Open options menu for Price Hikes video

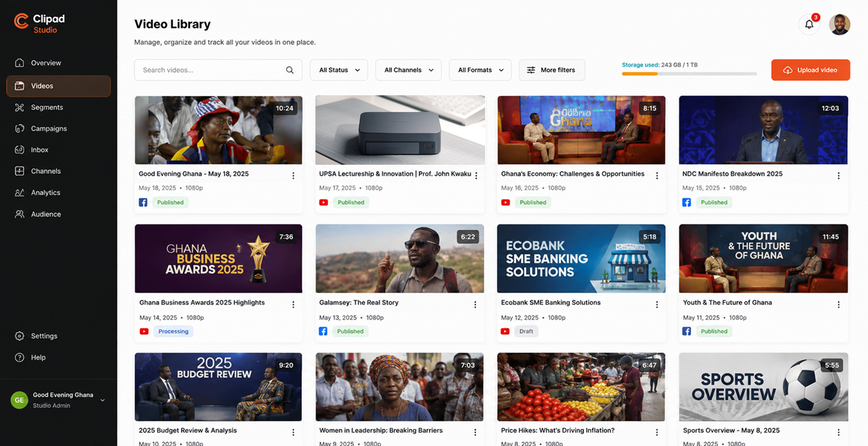(x=657, y=432)
